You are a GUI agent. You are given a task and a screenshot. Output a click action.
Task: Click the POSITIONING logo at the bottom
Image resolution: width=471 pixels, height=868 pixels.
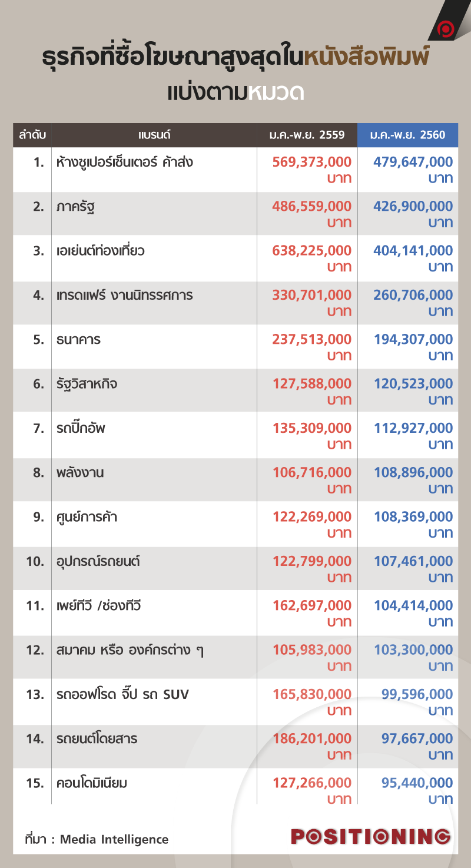pos(371,837)
